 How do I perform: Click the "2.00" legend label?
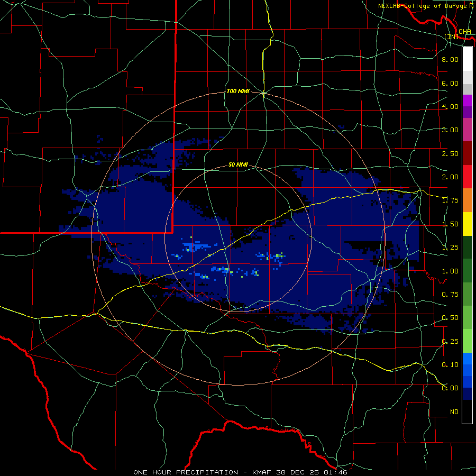coord(450,177)
